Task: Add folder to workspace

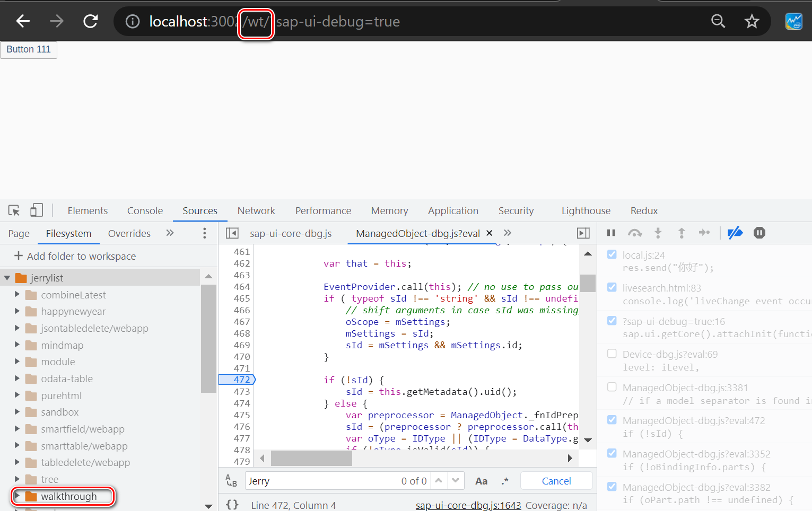Action: pyautogui.click(x=75, y=256)
